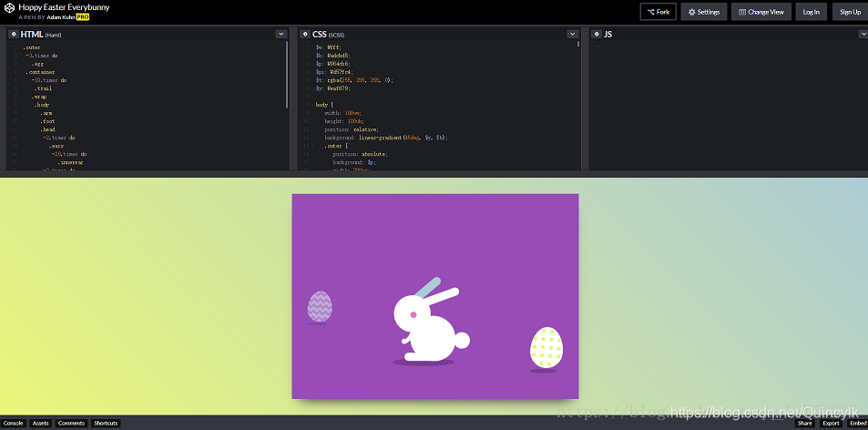This screenshot has width=868, height=430.
Task: Open the Comments panel
Action: 71,424
